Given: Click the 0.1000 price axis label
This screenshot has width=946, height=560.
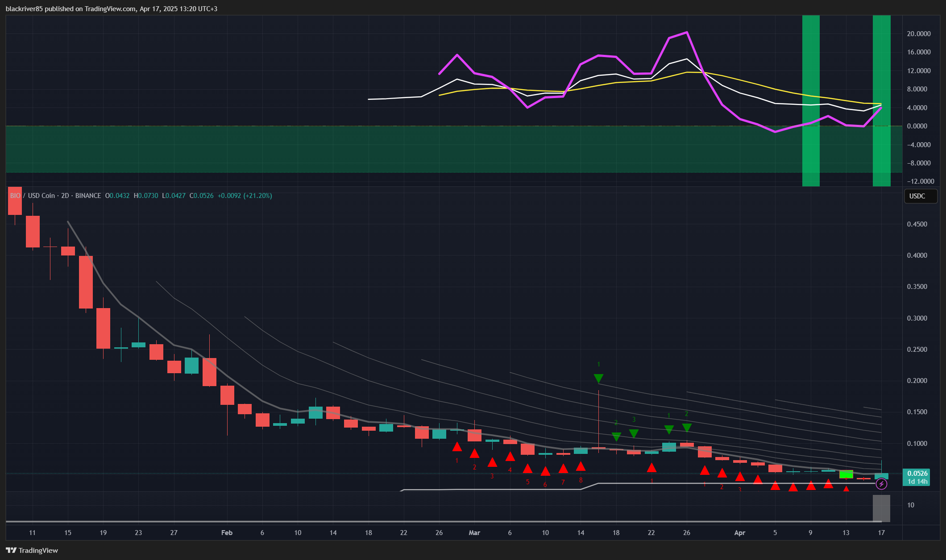Looking at the screenshot, I should [917, 444].
